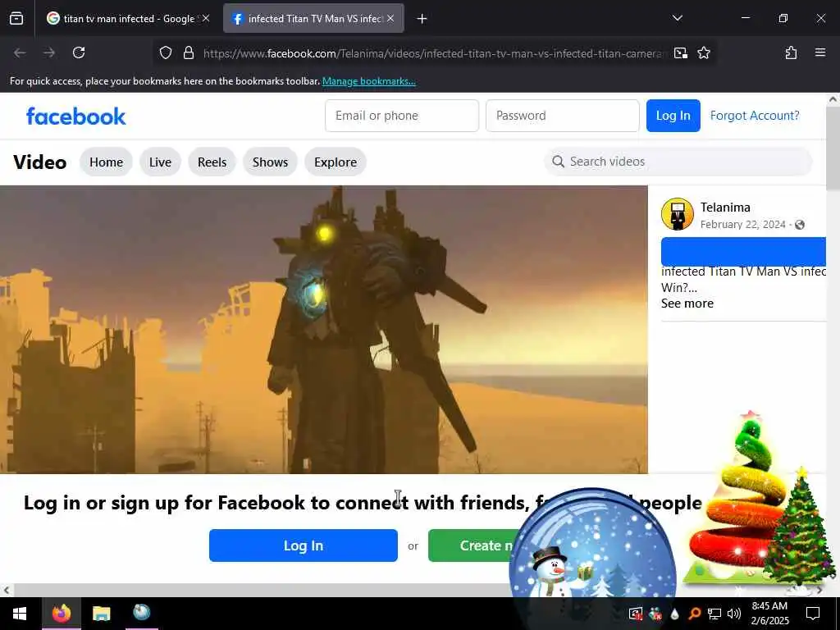This screenshot has height=630, width=840.
Task: Click the blue button under Telanima
Action: point(743,251)
